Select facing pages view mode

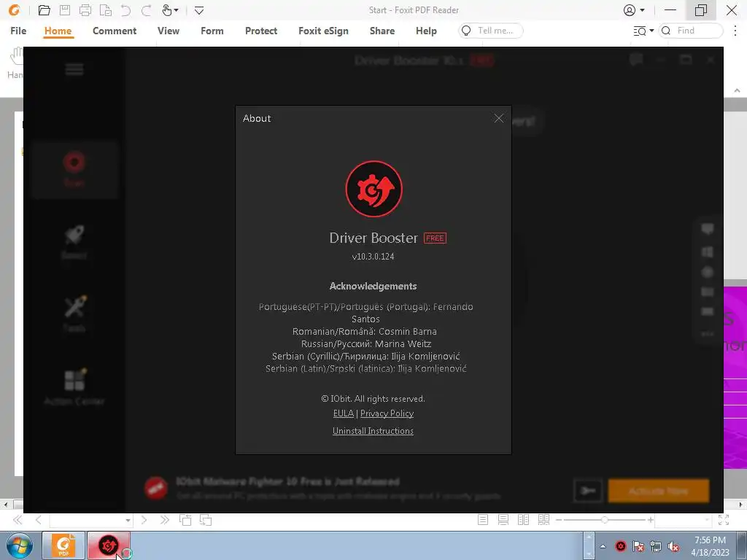point(523,520)
